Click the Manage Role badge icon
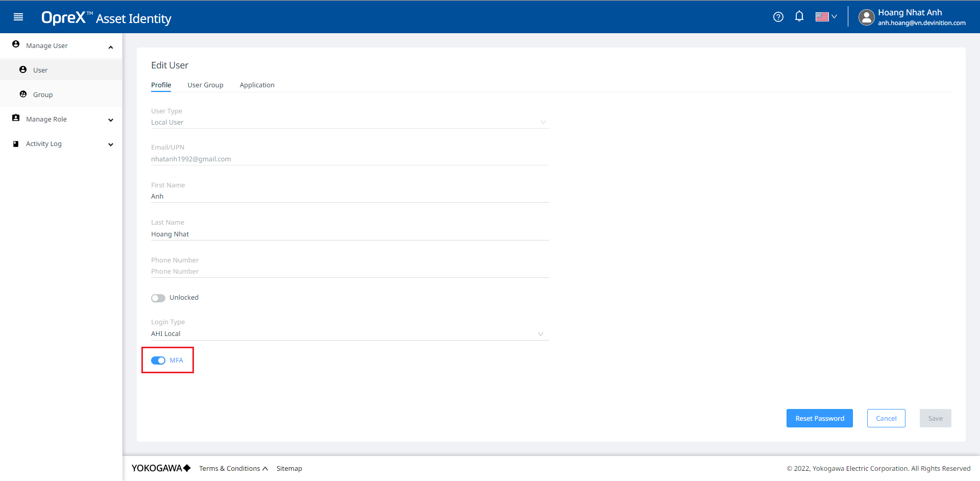980x481 pixels. tap(16, 118)
